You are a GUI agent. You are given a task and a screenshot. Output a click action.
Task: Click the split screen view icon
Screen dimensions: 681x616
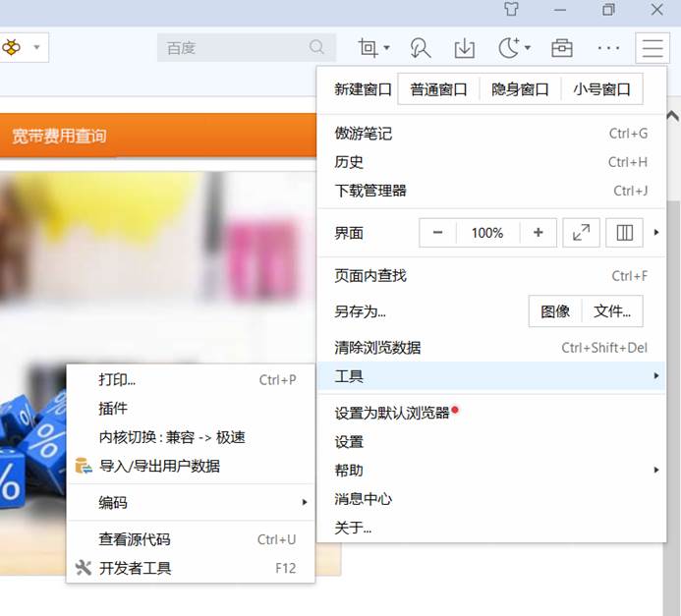[624, 233]
